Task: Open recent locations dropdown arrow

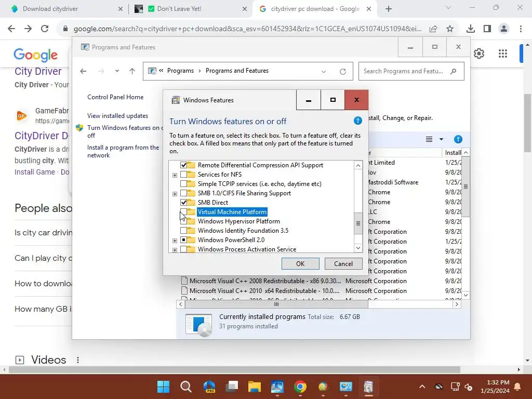Action: (117, 71)
